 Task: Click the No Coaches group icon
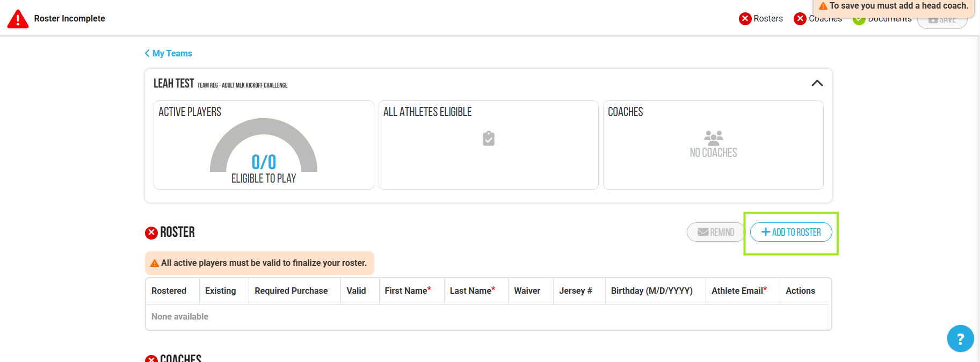tap(713, 138)
